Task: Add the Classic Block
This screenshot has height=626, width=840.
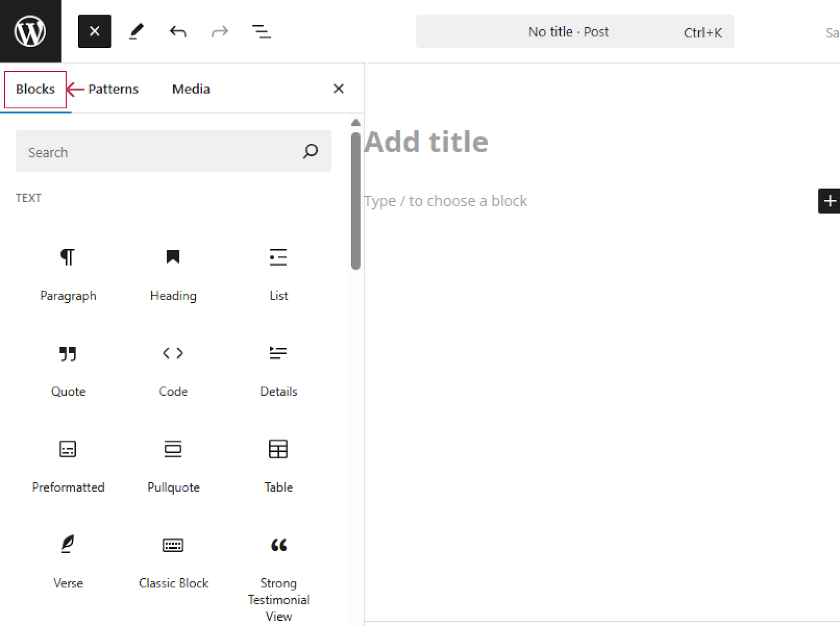Action: click(173, 562)
